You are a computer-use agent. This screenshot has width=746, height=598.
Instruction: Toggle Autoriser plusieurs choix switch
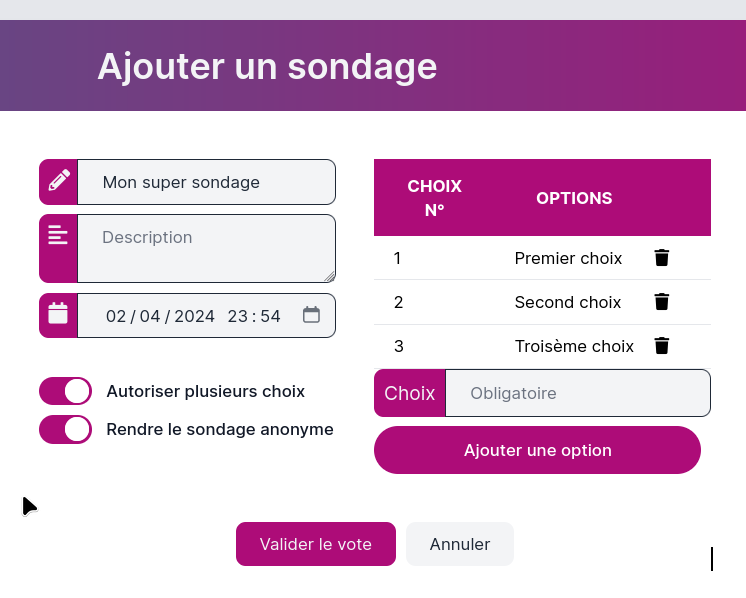tap(65, 391)
